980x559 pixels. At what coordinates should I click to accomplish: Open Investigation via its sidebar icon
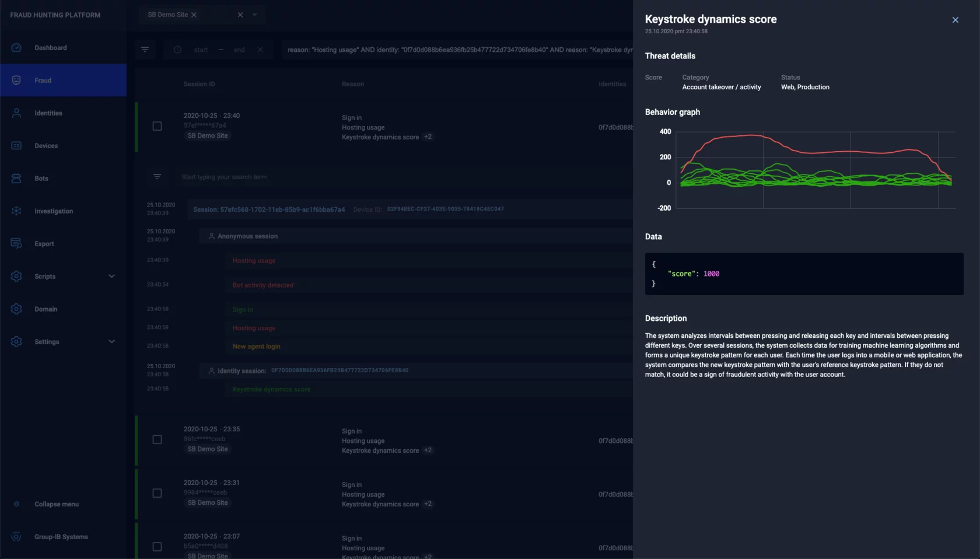tap(16, 211)
